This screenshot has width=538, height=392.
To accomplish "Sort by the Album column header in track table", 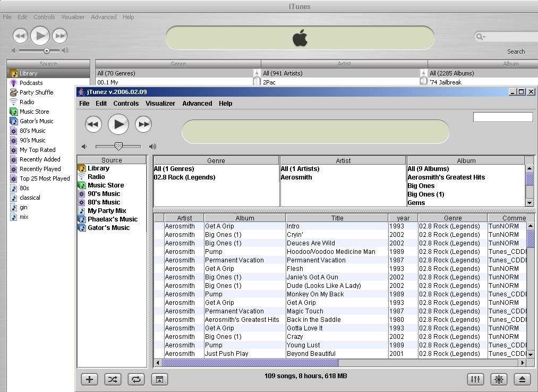I will (245, 218).
